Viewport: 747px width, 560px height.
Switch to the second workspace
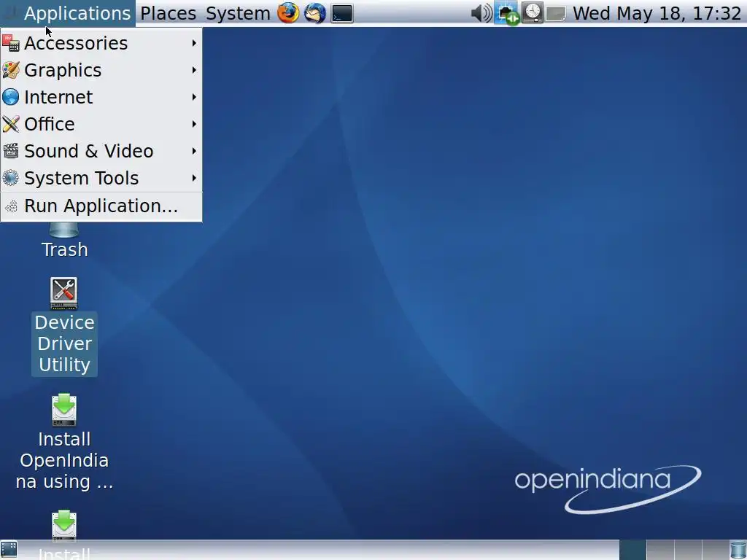click(660, 550)
